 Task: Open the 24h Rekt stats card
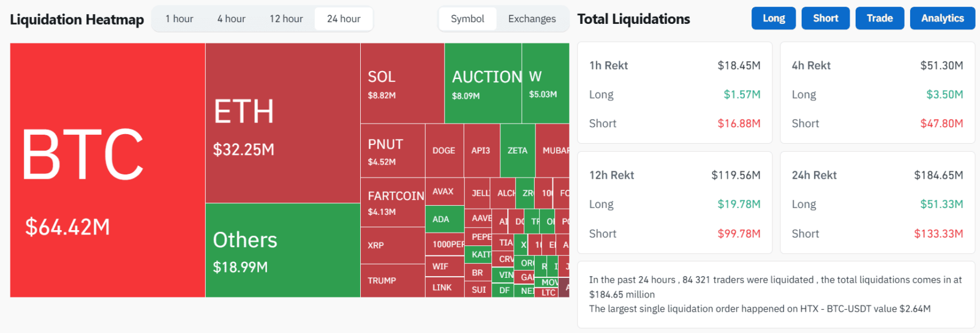[877, 203]
